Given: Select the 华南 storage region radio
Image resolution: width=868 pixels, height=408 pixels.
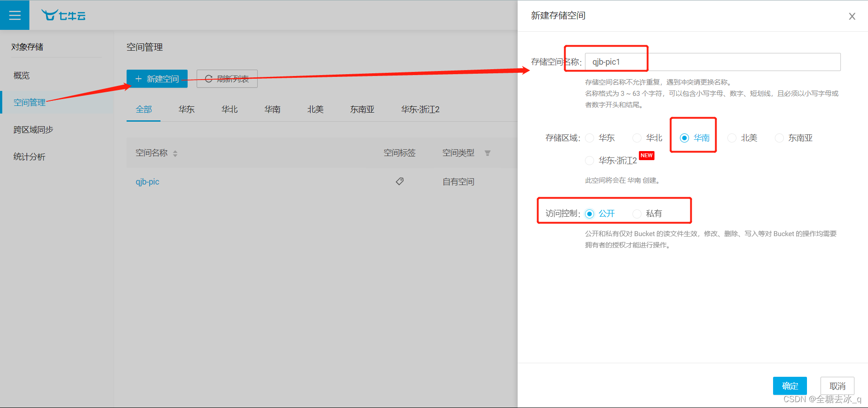Looking at the screenshot, I should click(684, 138).
